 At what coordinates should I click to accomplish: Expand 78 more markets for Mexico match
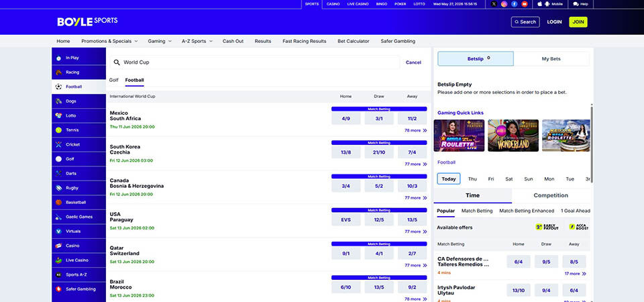(x=416, y=130)
